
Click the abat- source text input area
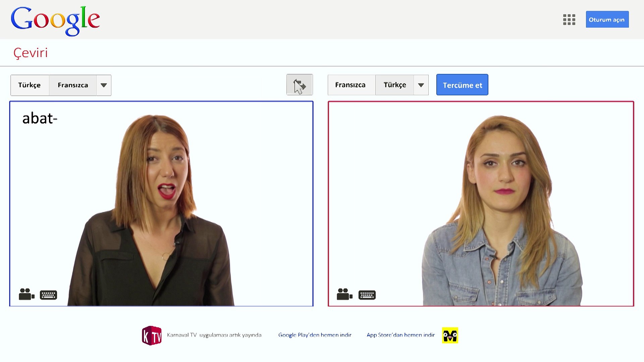click(x=40, y=119)
